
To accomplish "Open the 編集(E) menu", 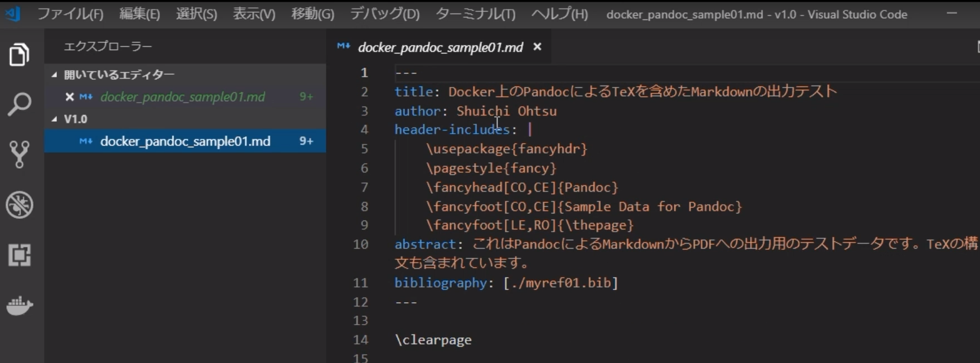I will click(139, 14).
